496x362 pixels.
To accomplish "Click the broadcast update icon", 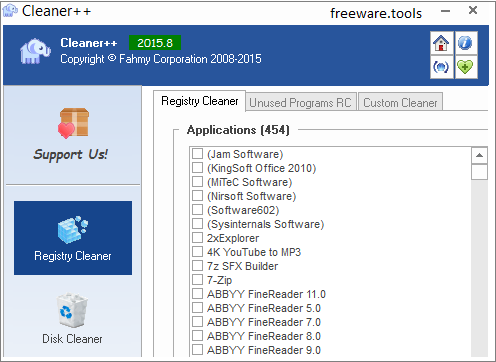I will [441, 67].
